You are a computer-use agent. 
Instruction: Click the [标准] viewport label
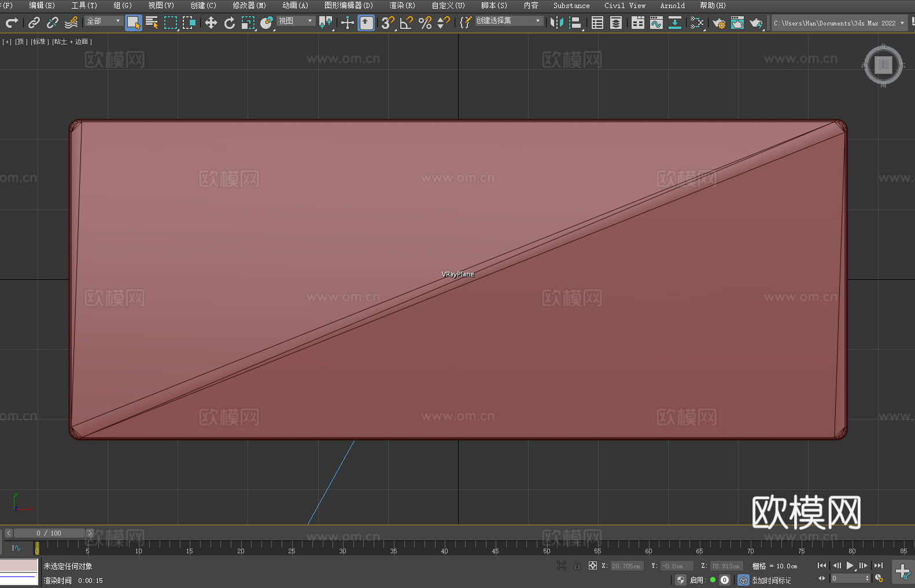tap(39, 42)
